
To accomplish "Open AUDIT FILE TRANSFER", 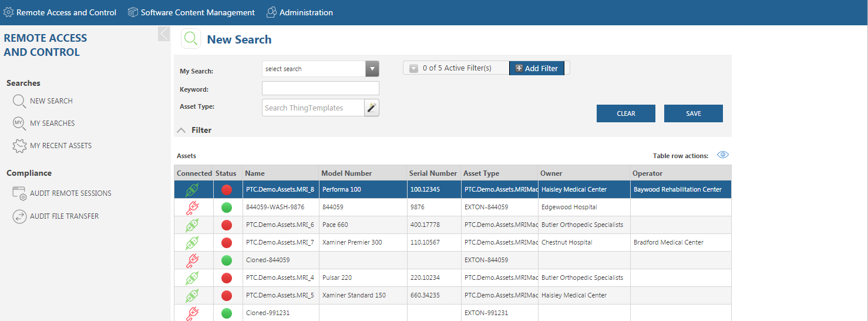I will click(64, 216).
